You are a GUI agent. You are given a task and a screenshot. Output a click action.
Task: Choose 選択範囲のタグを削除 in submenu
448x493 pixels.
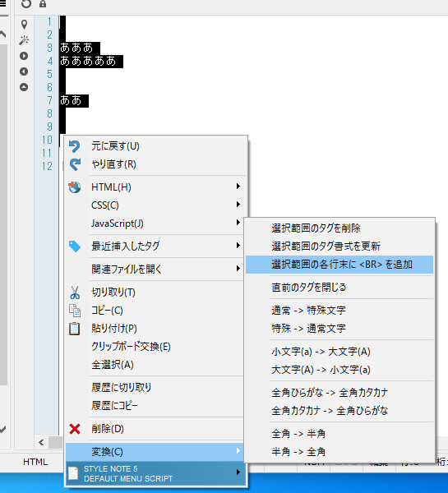[x=339, y=228]
